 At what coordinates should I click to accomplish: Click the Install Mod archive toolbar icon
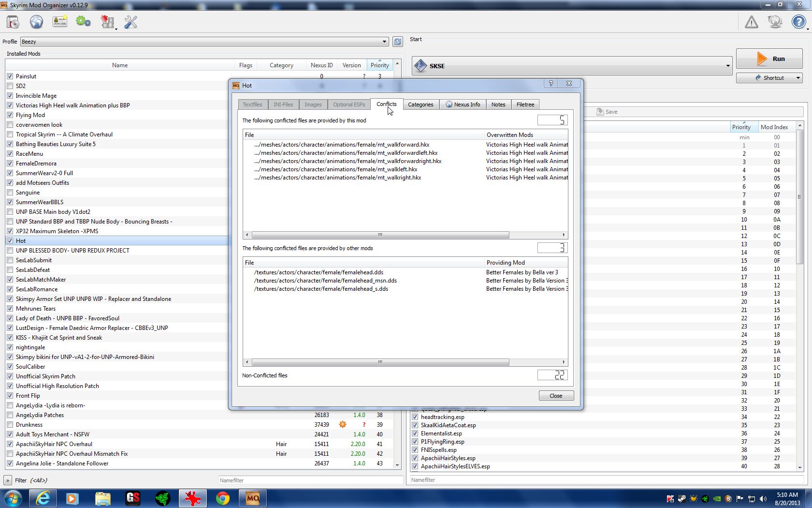click(x=13, y=22)
